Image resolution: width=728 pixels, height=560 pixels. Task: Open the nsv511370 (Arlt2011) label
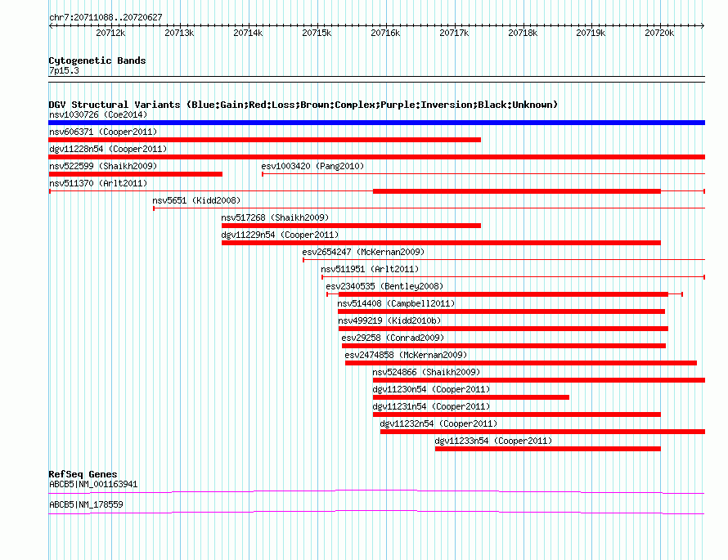click(x=98, y=183)
